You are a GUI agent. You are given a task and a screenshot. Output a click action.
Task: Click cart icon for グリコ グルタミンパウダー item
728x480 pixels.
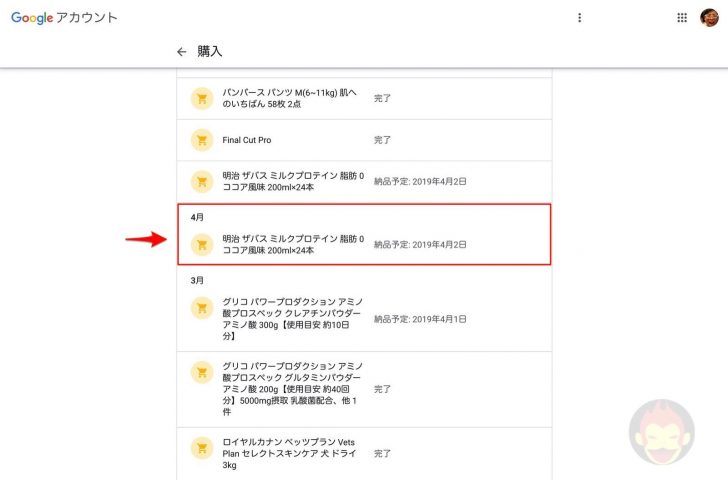click(202, 372)
